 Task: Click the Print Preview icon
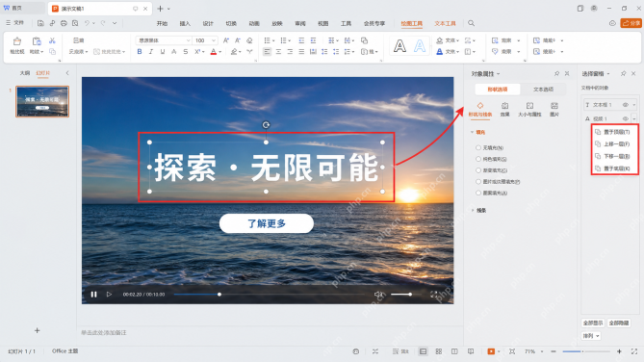pyautogui.click(x=75, y=23)
